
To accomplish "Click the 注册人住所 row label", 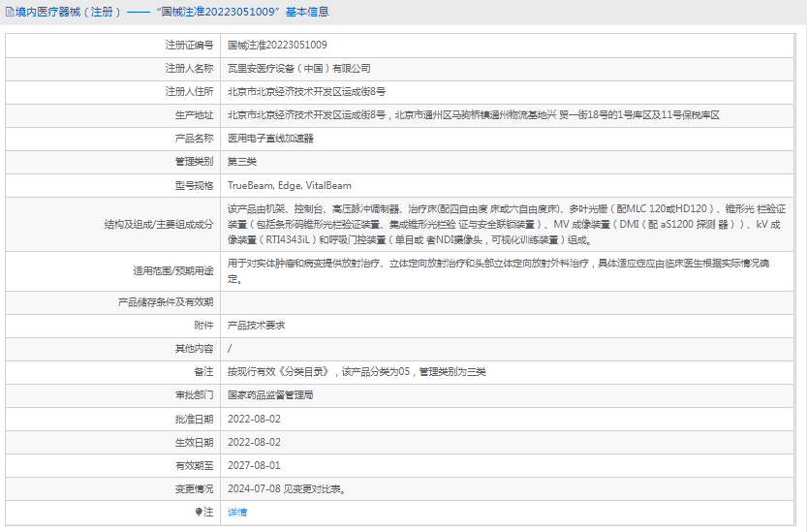I will click(x=189, y=92).
